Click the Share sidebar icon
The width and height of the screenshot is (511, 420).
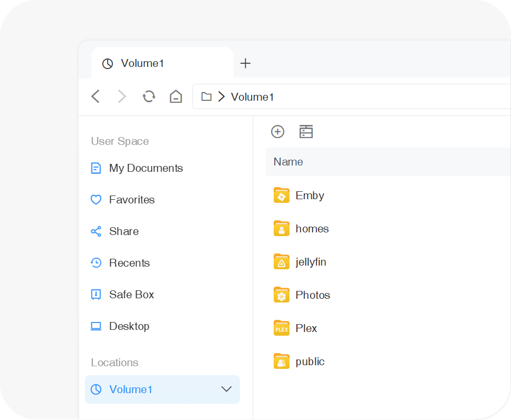click(96, 231)
